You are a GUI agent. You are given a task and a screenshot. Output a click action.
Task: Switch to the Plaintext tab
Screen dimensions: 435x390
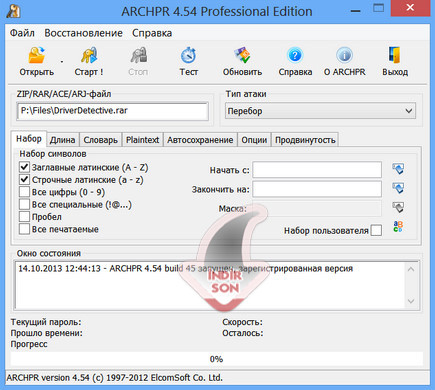point(142,140)
